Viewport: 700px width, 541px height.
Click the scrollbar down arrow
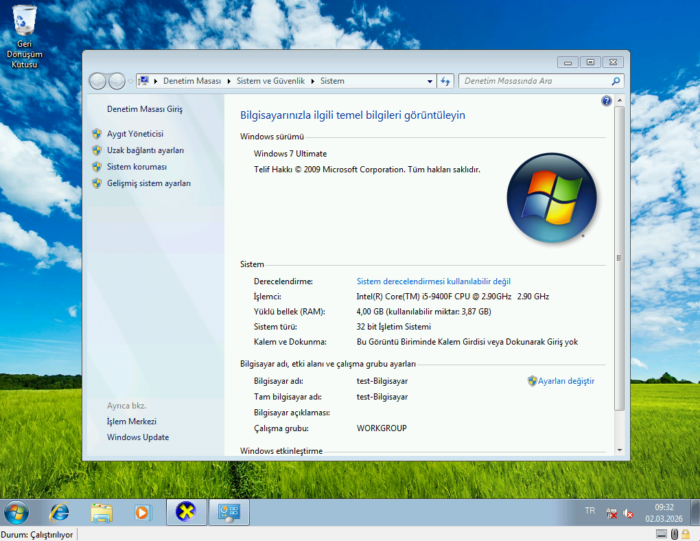point(620,450)
